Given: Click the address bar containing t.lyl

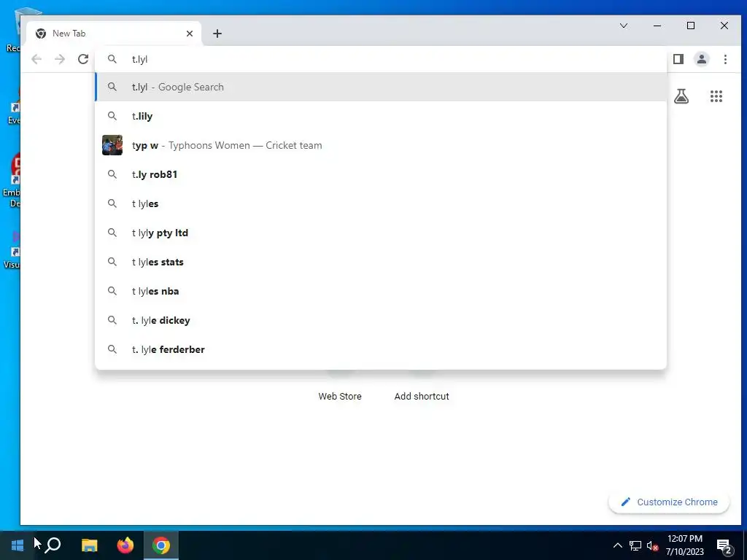Looking at the screenshot, I should pos(381,59).
